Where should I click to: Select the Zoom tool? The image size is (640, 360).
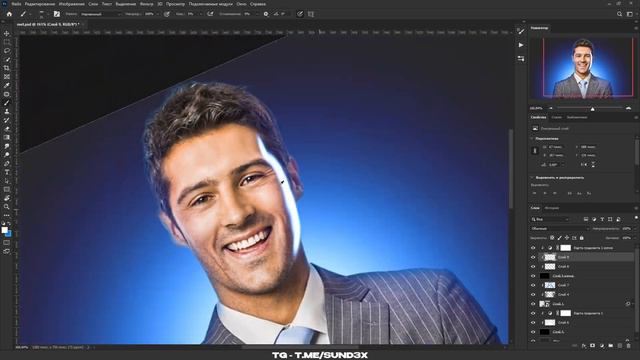click(7, 207)
